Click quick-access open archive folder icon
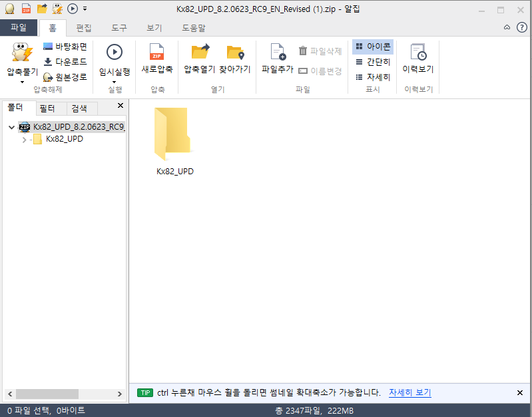 pyautogui.click(x=42, y=9)
